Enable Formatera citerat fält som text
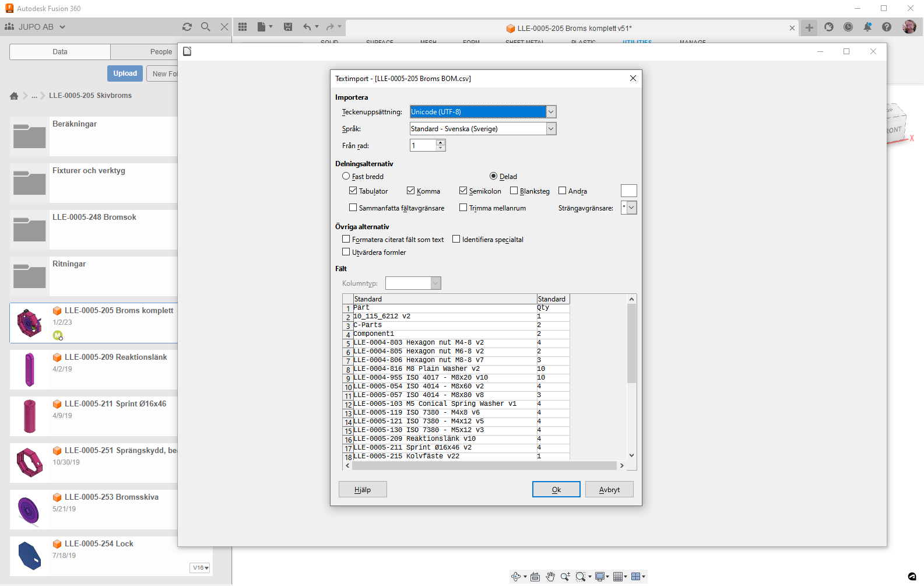This screenshot has height=586, width=924. tap(346, 239)
